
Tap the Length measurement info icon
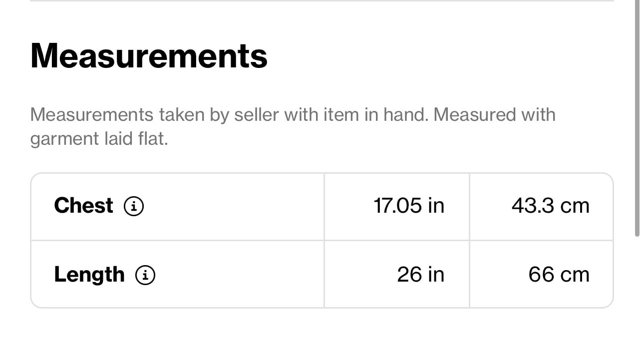145,275
